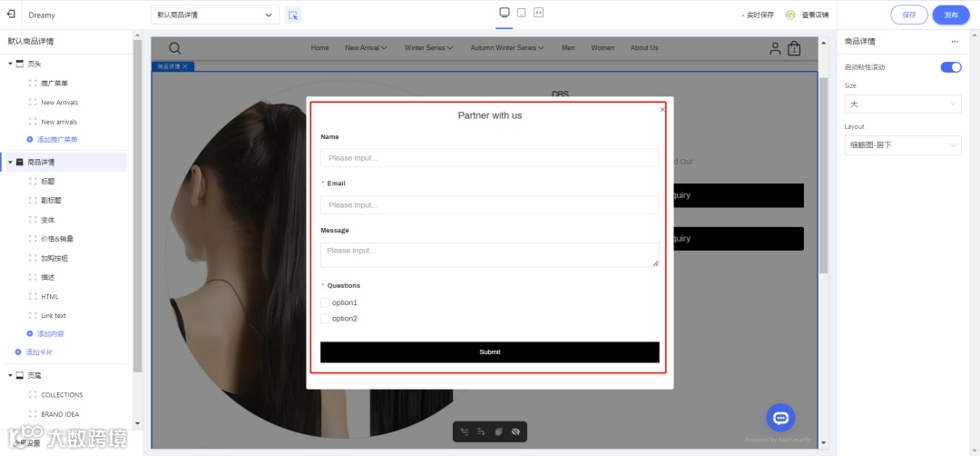Duplicate section via floating toolbar copy icon

click(x=498, y=431)
